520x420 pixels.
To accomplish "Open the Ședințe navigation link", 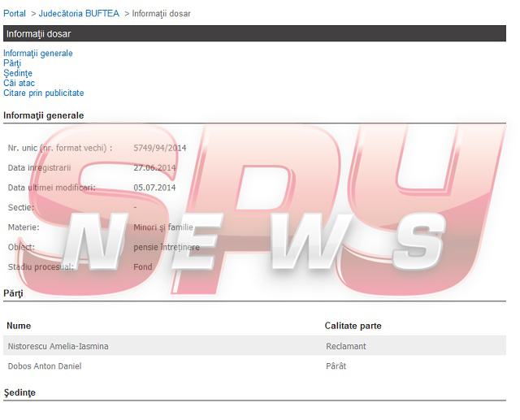I will coord(18,73).
